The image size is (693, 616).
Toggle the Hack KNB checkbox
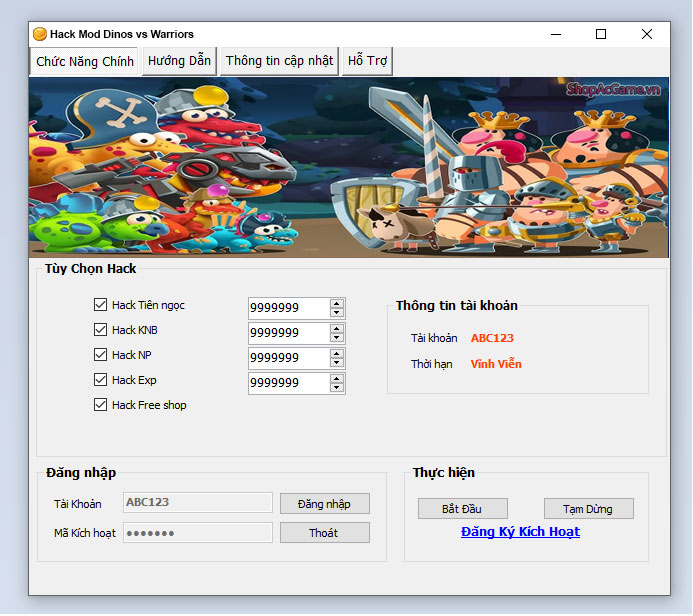point(100,330)
